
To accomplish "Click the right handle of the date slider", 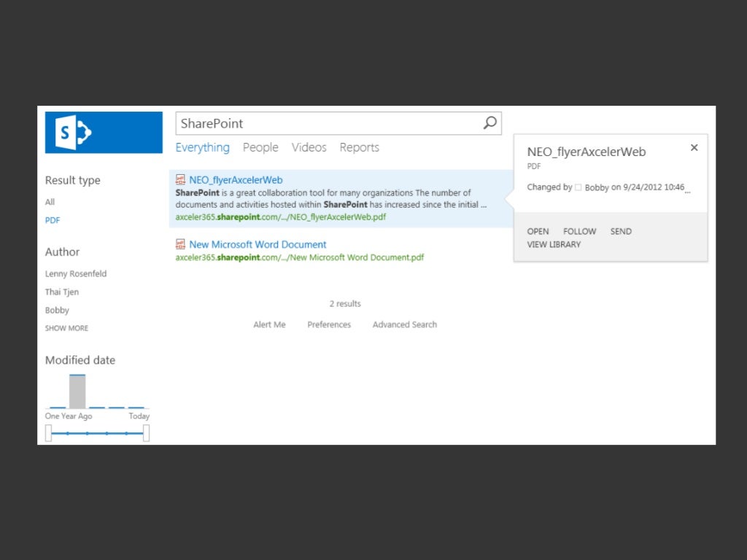I will coord(146,433).
